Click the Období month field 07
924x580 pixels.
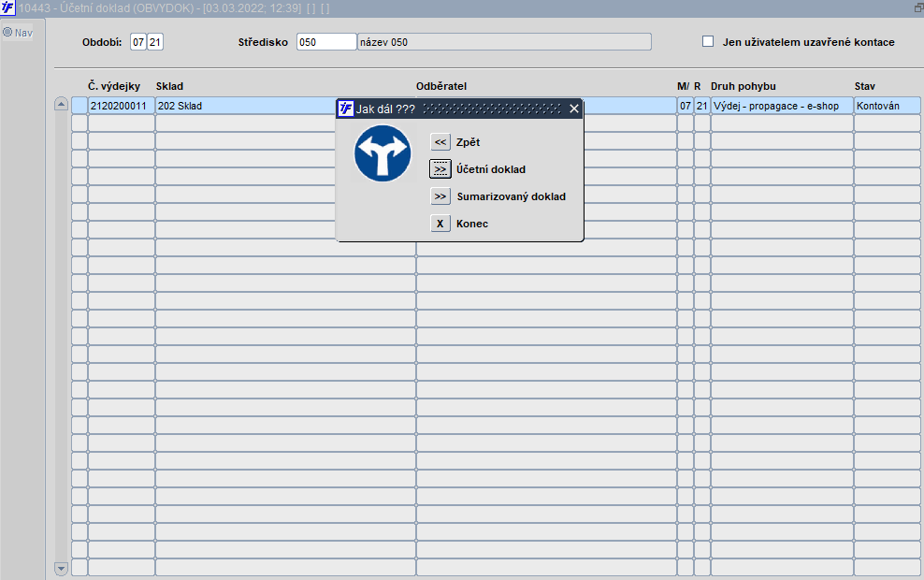[x=137, y=42]
